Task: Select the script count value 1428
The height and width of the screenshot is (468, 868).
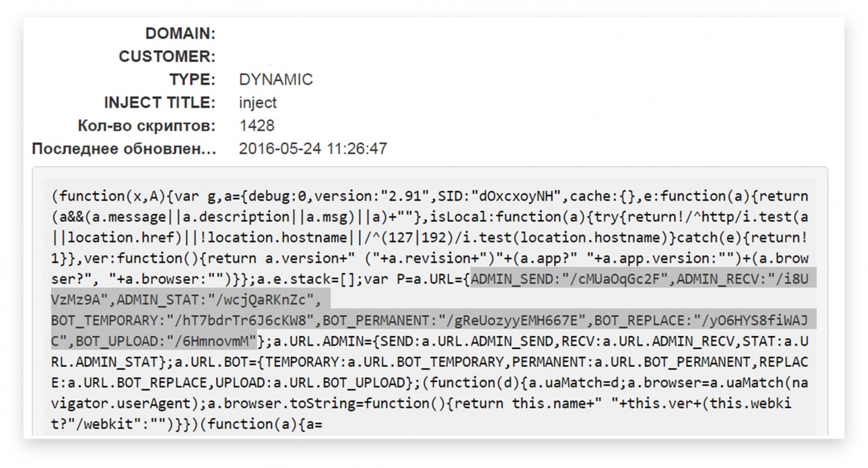Action: click(x=257, y=126)
